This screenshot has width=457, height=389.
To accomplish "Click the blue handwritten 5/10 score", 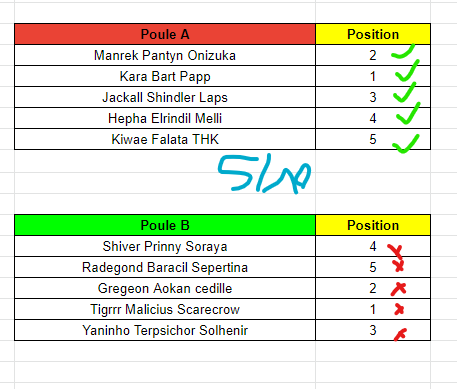I will pos(264,174).
